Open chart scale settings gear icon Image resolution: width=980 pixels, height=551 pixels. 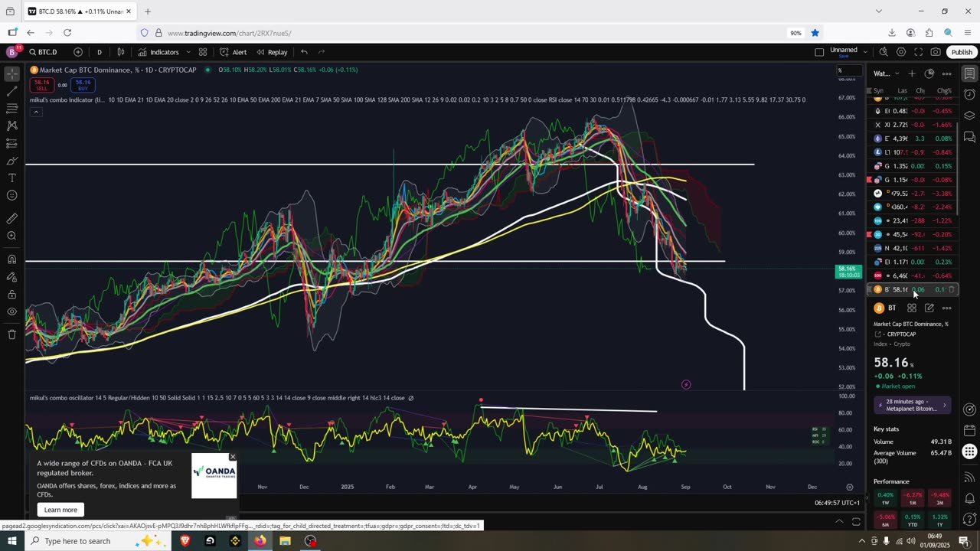click(x=850, y=487)
